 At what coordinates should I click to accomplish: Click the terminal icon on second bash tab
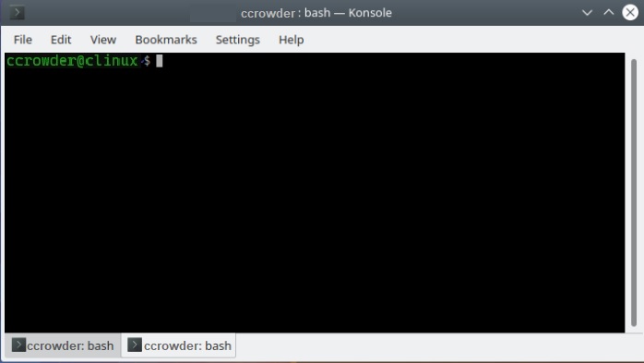point(135,345)
